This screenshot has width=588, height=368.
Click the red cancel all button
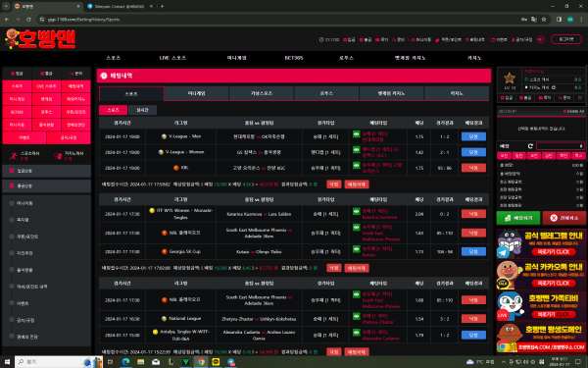(x=564, y=218)
